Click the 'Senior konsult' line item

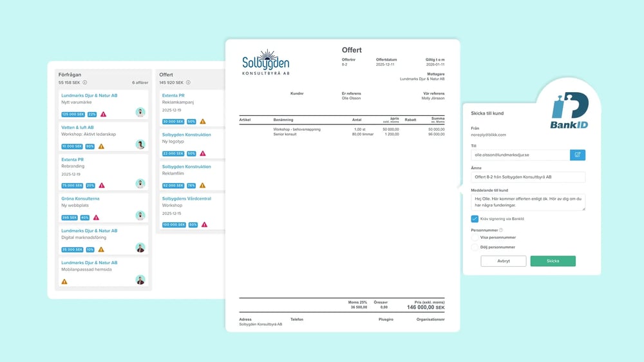pyautogui.click(x=285, y=134)
